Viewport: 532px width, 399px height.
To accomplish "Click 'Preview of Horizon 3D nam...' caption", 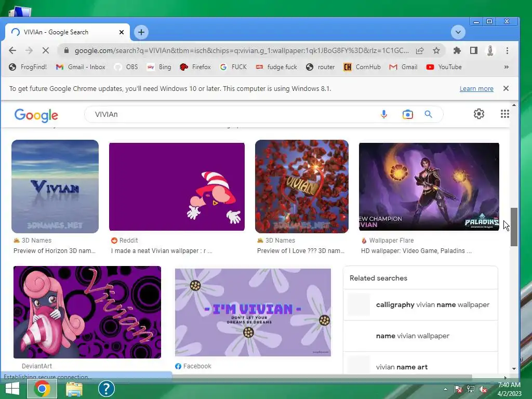I will click(x=54, y=251).
